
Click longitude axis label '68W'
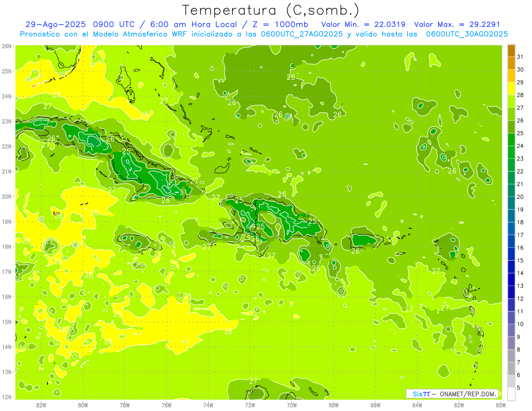coord(333,404)
